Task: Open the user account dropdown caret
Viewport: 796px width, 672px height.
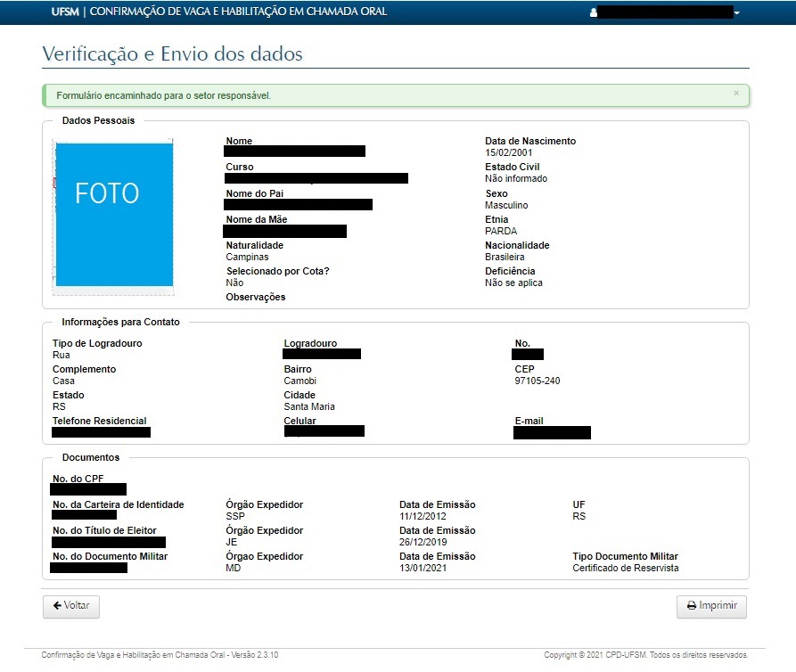Action: tap(737, 13)
